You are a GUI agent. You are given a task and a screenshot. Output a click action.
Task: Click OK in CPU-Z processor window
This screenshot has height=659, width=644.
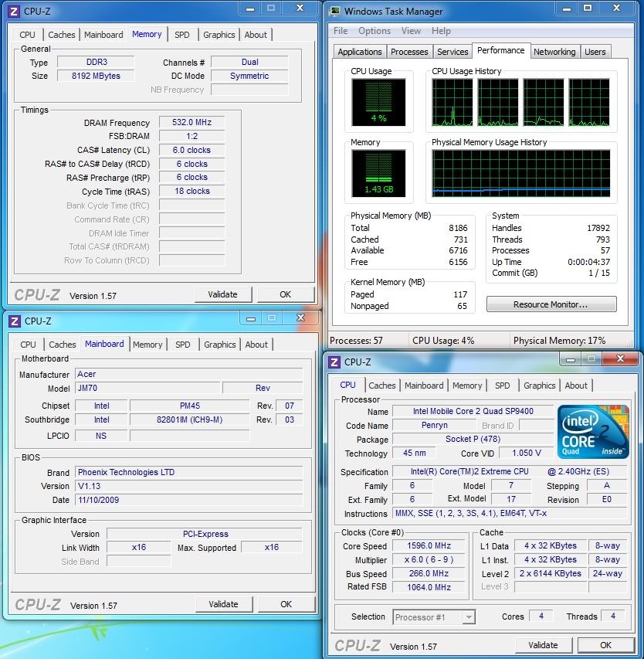pos(605,645)
